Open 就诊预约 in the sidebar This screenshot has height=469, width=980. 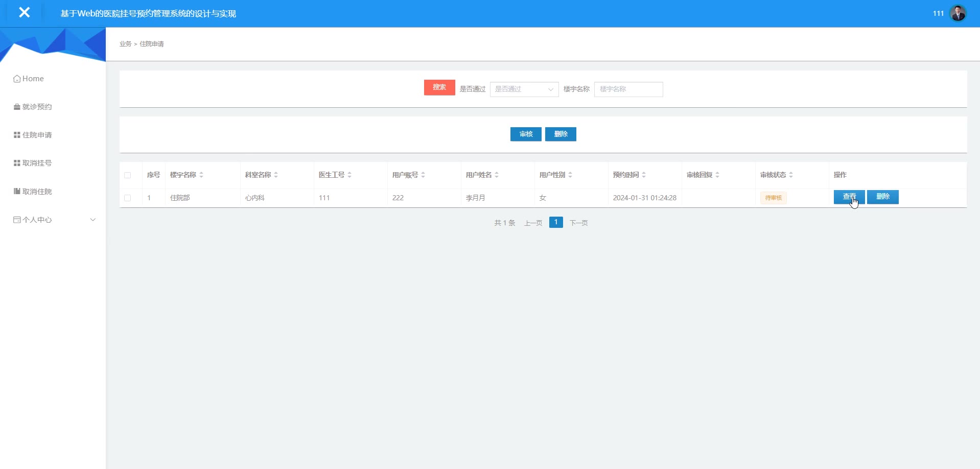[x=33, y=107]
